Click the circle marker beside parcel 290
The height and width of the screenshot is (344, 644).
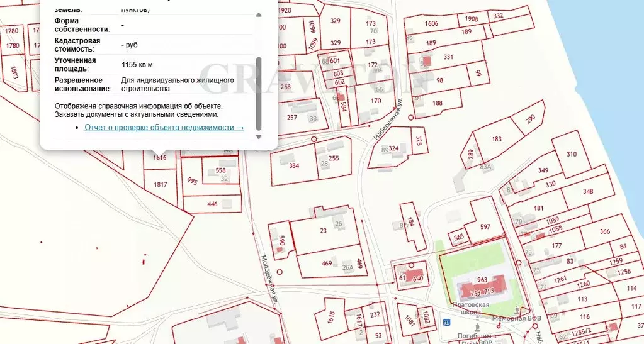411,118
